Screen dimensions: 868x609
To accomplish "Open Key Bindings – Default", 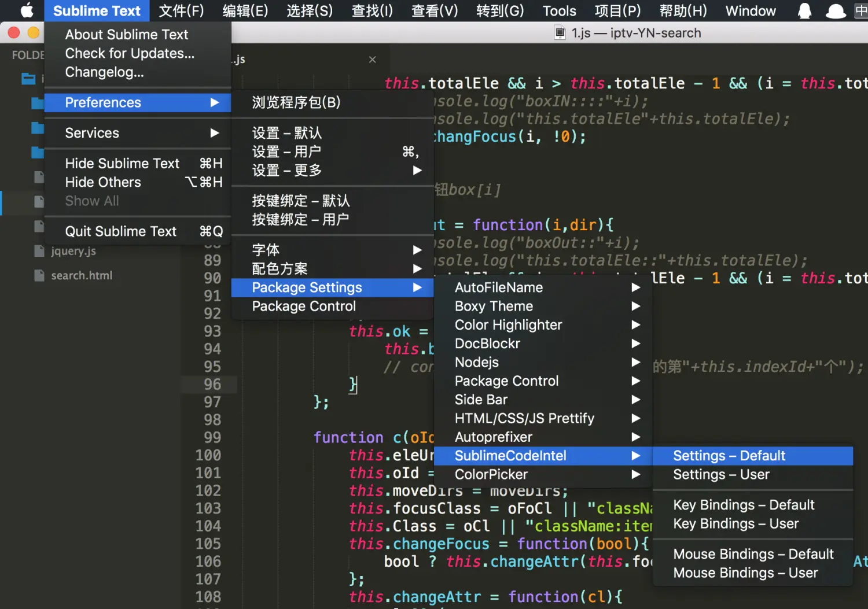I will (753, 505).
